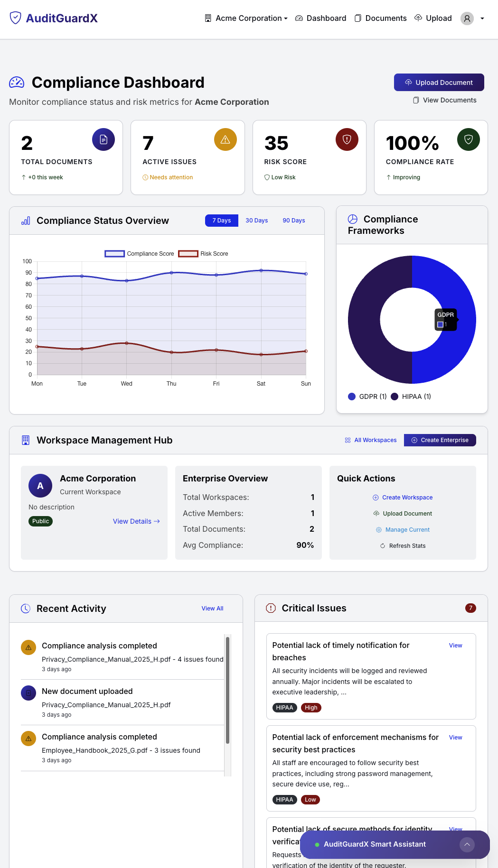Viewport: 498px width, 868px height.
Task: Click the Critical Issues count badge
Action: [x=470, y=608]
